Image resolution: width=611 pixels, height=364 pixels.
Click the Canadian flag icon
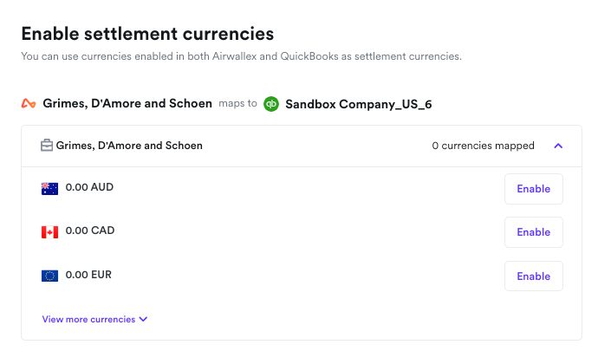(49, 231)
